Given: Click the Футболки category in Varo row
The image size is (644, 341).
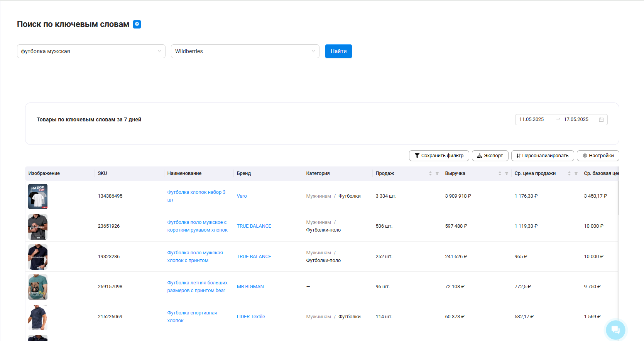Looking at the screenshot, I should coord(350,196).
